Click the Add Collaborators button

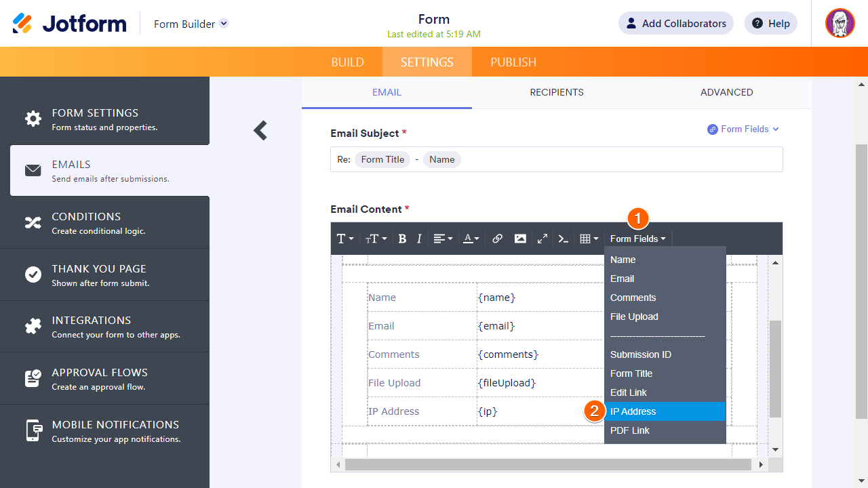675,23
